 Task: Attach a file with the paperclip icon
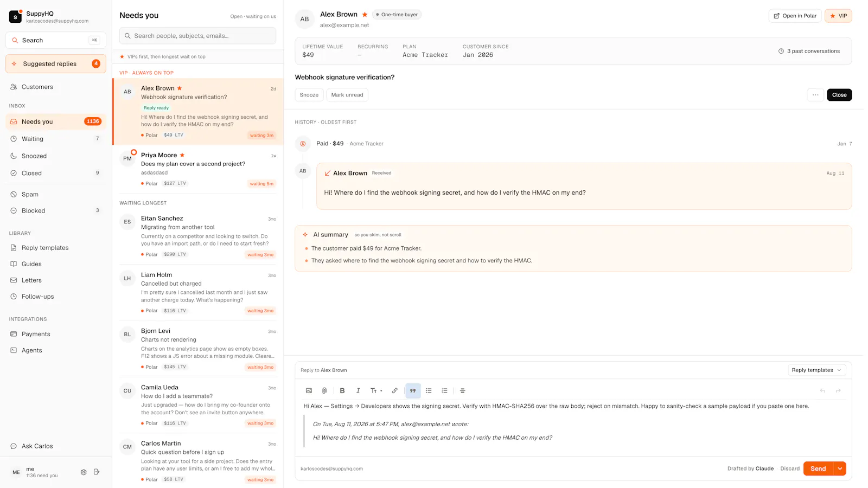click(324, 390)
